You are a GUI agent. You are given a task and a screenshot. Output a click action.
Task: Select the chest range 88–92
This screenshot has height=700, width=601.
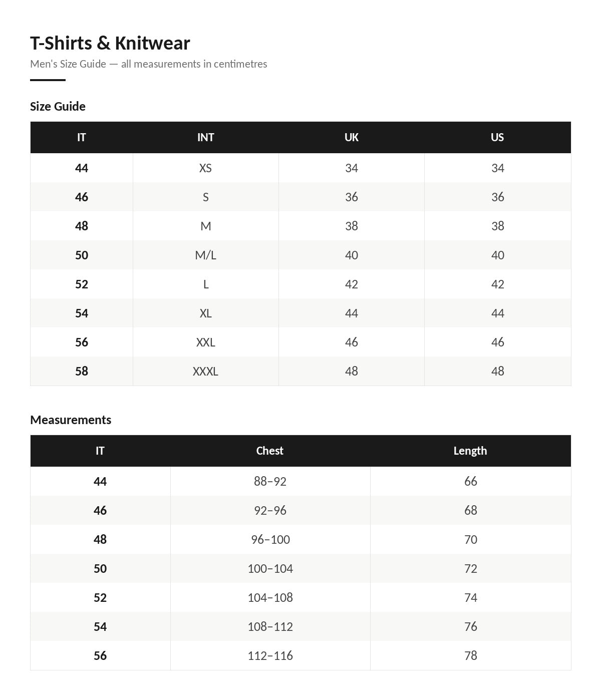coord(270,482)
